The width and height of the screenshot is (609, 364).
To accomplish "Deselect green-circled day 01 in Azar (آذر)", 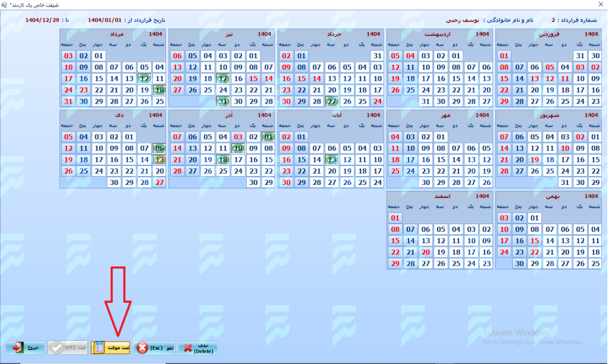I will coord(268,137).
